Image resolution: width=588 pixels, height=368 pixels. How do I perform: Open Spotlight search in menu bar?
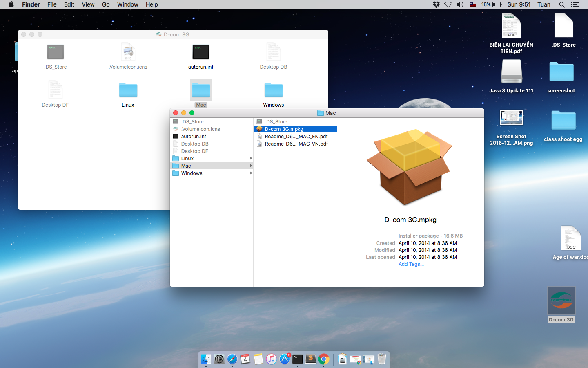[562, 4]
